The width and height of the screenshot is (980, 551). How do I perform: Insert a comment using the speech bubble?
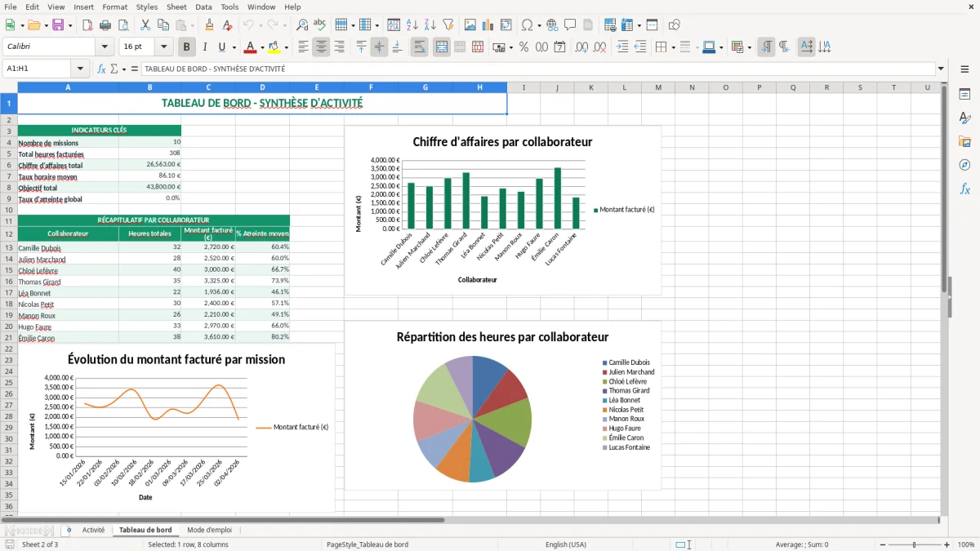(x=570, y=25)
